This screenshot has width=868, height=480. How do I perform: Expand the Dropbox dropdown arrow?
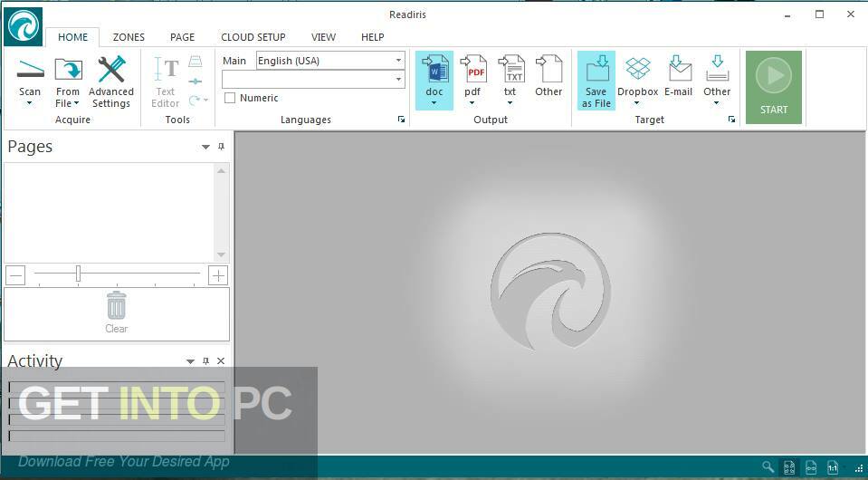pos(637,103)
